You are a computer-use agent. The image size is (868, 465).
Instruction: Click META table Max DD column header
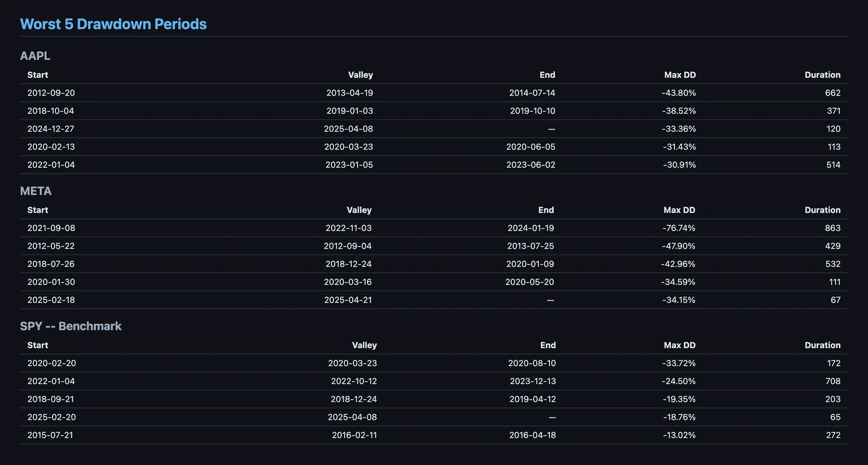[x=679, y=210]
